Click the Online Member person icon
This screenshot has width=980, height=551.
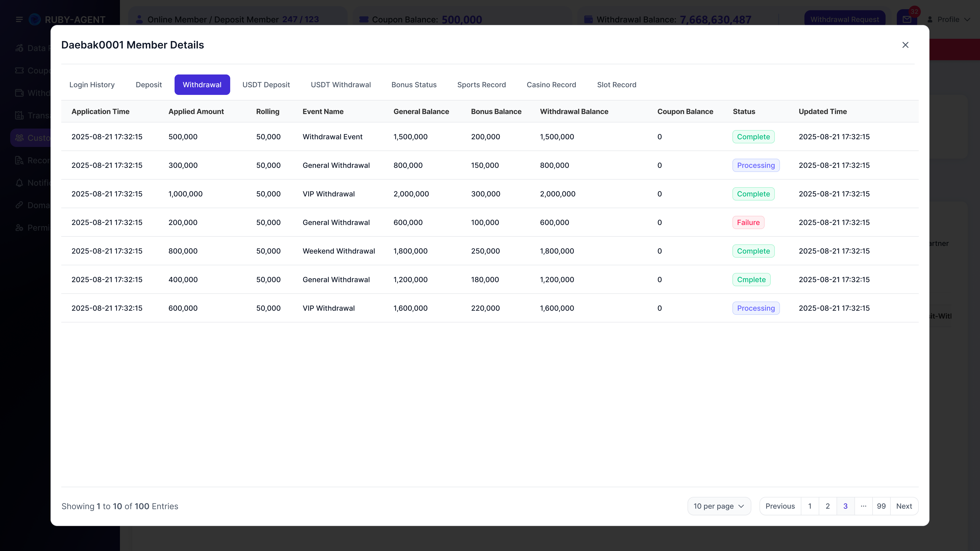[139, 19]
